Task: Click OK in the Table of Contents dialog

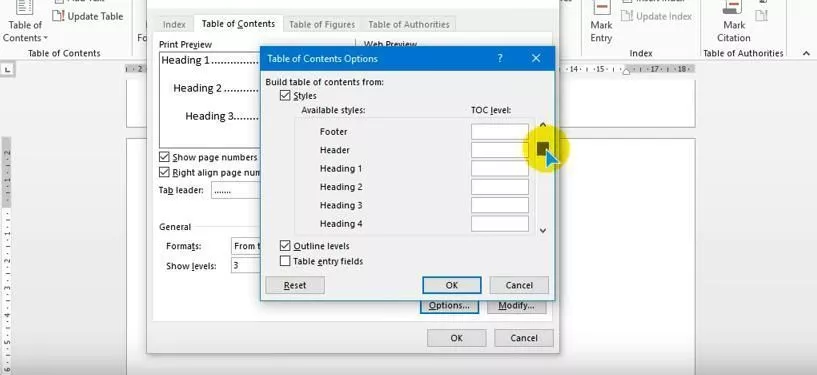Action: coord(456,338)
